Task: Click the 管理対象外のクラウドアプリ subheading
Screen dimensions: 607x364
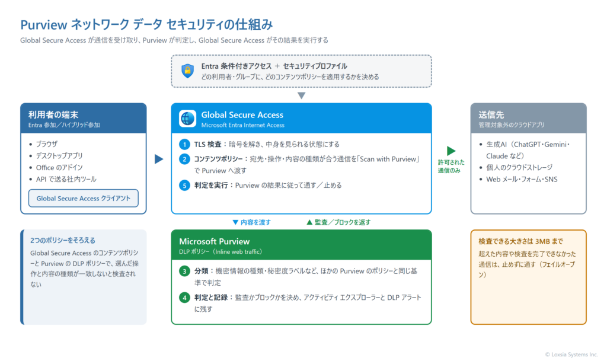Action: pyautogui.click(x=512, y=125)
